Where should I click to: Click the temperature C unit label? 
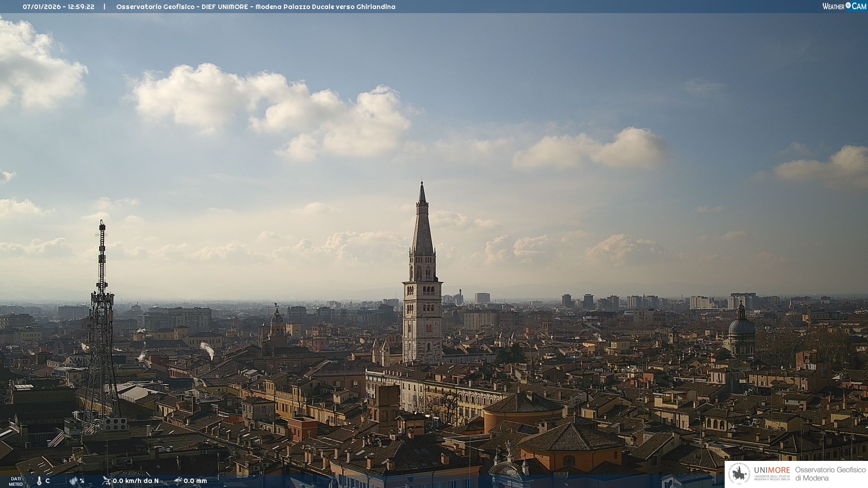point(47,481)
